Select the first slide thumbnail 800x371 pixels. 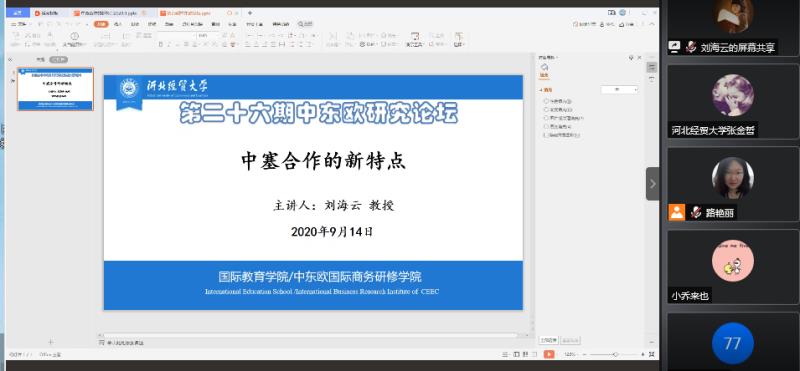pos(56,89)
